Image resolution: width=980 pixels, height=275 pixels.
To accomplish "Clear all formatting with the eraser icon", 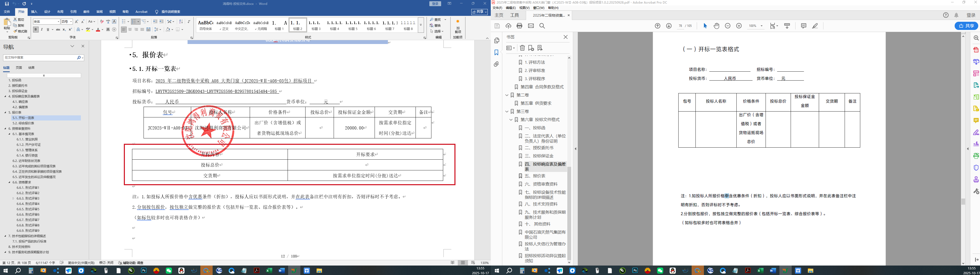I will pos(102,22).
